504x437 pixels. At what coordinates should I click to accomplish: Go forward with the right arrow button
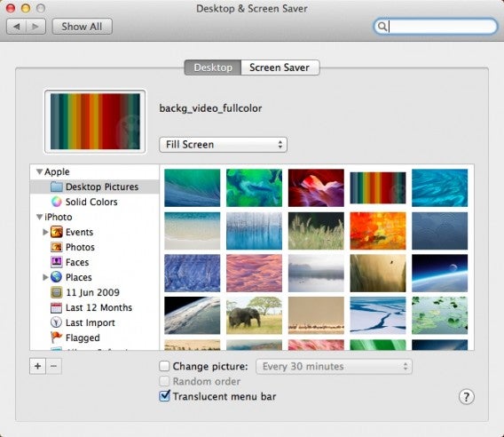pyautogui.click(x=35, y=27)
